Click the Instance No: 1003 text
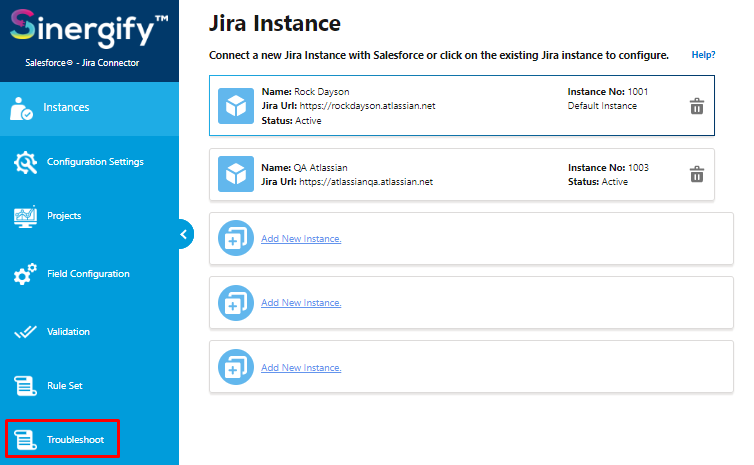Viewport: 754px width, 465px height. point(608,167)
